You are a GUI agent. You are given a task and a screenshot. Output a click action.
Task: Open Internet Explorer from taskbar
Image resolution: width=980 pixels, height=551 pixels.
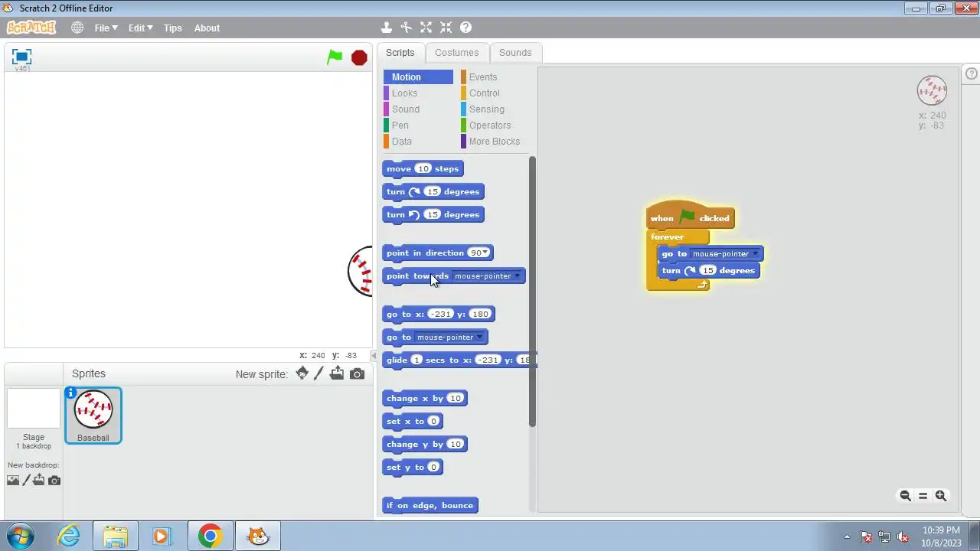pyautogui.click(x=69, y=536)
